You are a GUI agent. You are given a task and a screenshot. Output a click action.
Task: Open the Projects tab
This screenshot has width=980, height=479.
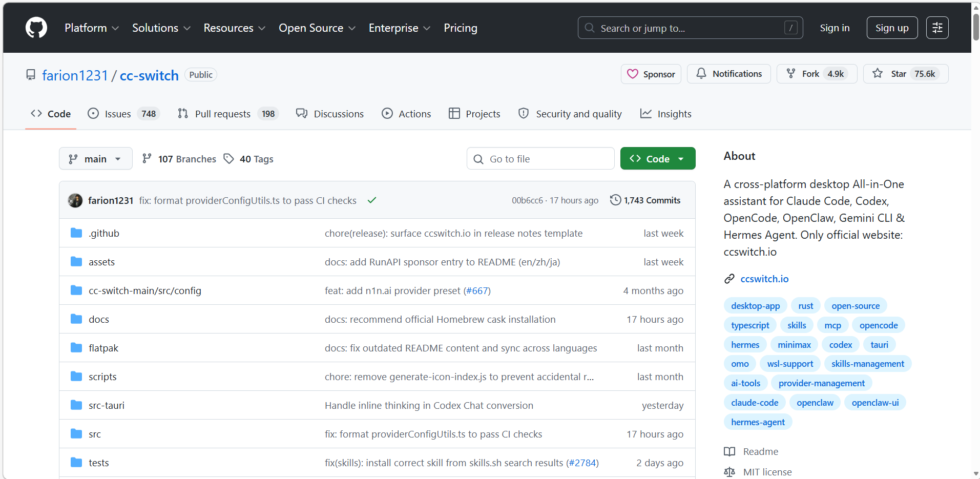[x=474, y=114]
